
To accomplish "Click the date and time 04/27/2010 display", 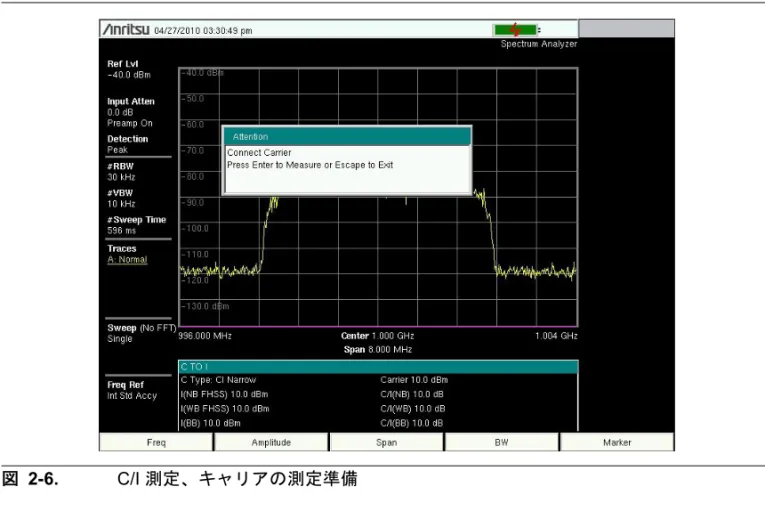I will (x=203, y=31).
